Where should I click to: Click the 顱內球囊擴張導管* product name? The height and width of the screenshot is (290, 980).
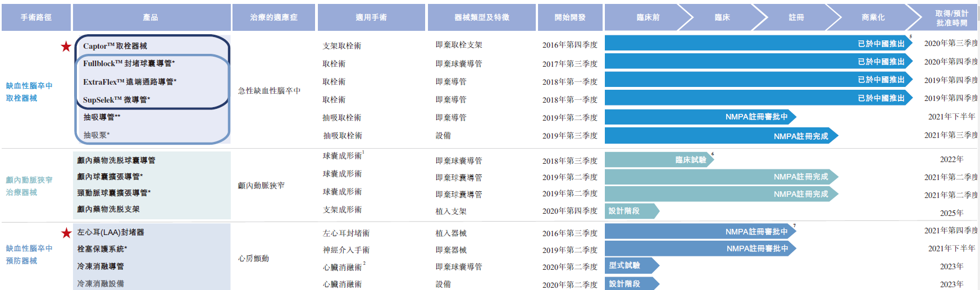(x=110, y=177)
